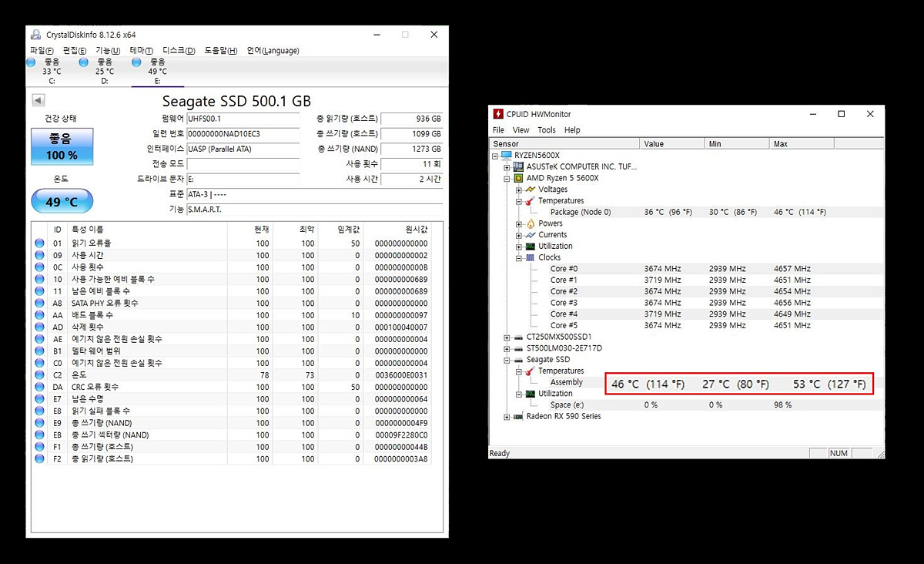Open the View menu in HWMonitor
Image resolution: width=924 pixels, height=564 pixels.
click(521, 130)
